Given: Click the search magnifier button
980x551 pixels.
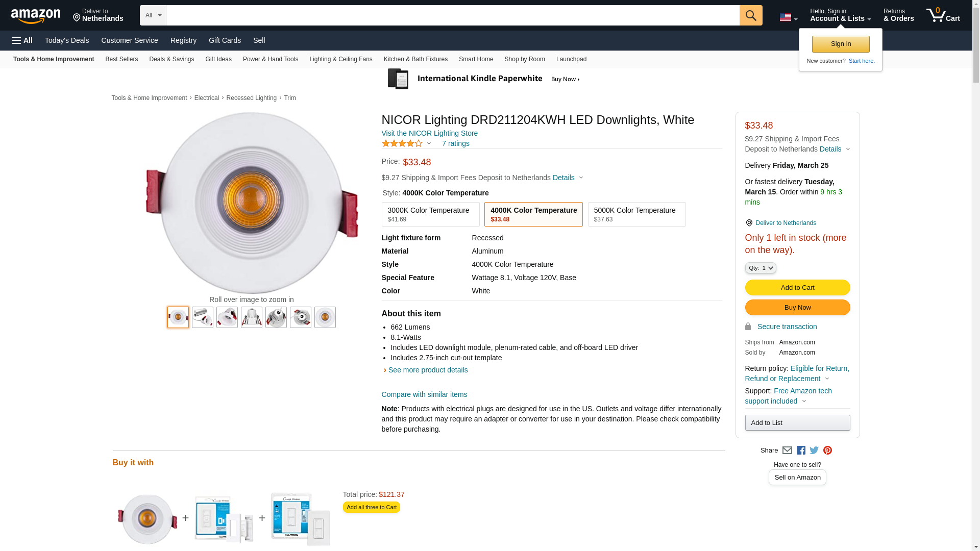Looking at the screenshot, I should tap(750, 15).
